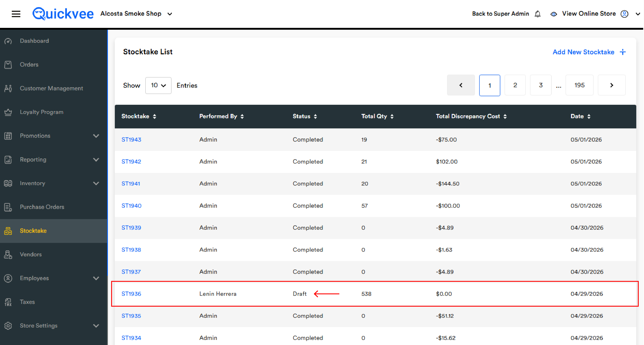Go to pagination page 2

[515, 85]
